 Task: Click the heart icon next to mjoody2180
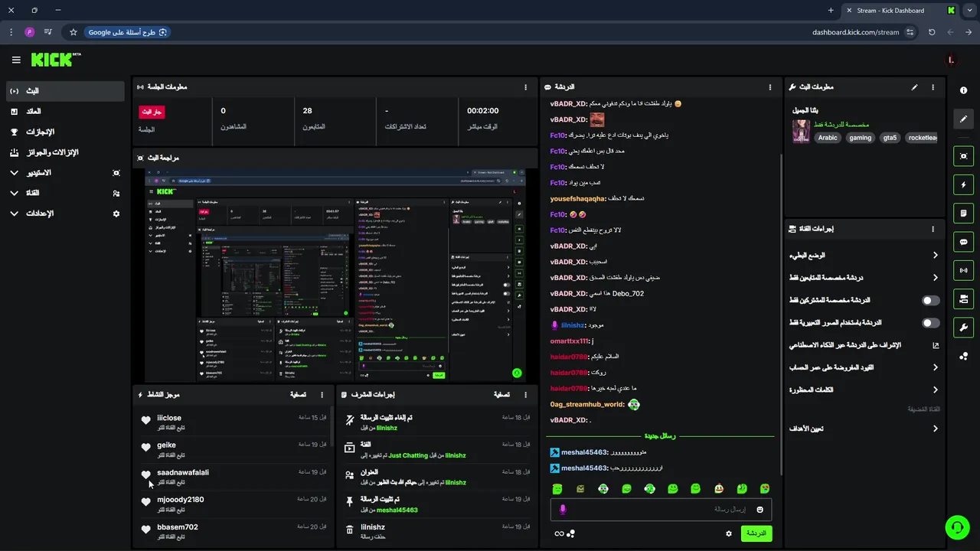point(146,502)
